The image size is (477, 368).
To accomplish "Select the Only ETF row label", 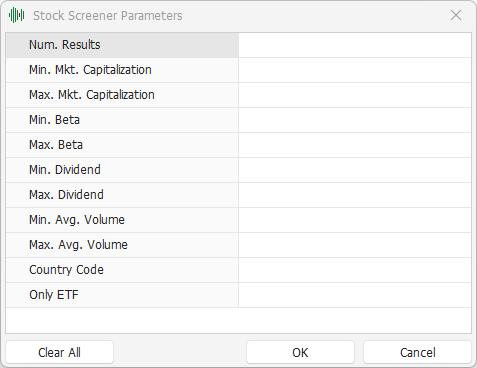I will (54, 295).
